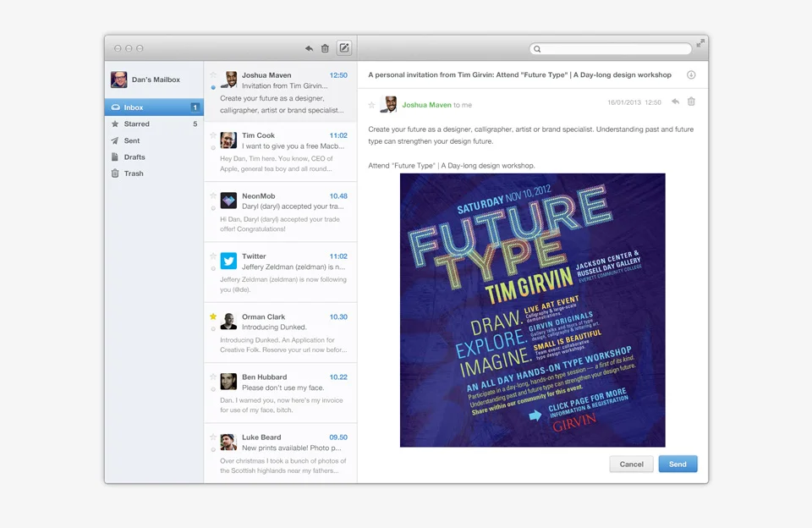Star the Twitter email

click(213, 256)
